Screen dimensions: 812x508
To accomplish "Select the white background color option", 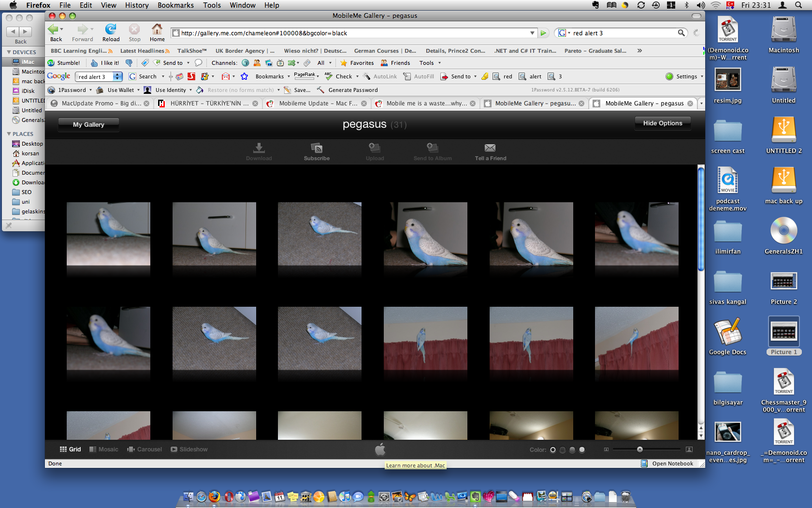I will coord(582,450).
